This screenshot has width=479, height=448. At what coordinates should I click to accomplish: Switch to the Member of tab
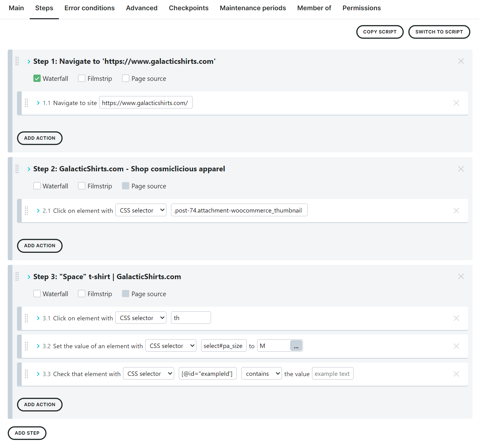point(314,8)
